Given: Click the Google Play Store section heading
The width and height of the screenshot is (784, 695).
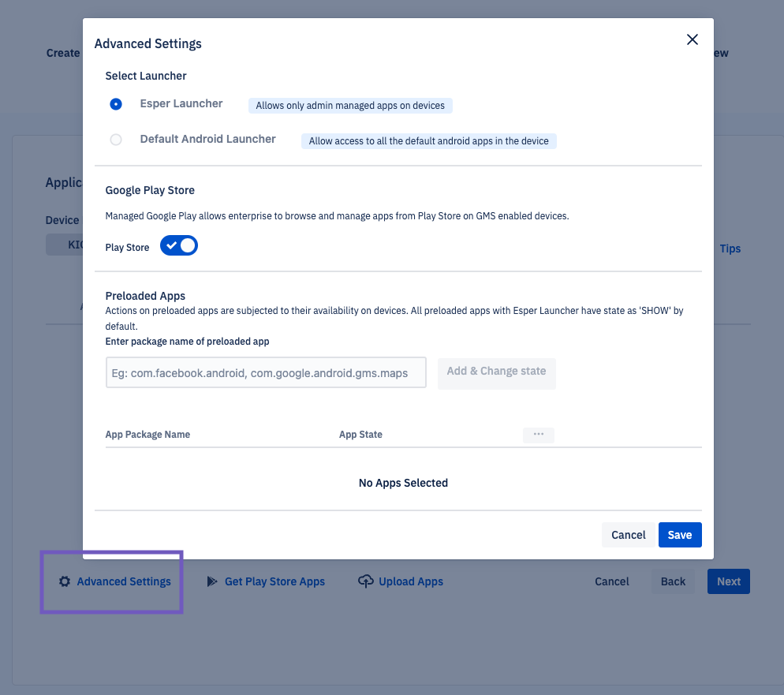Looking at the screenshot, I should [x=150, y=190].
